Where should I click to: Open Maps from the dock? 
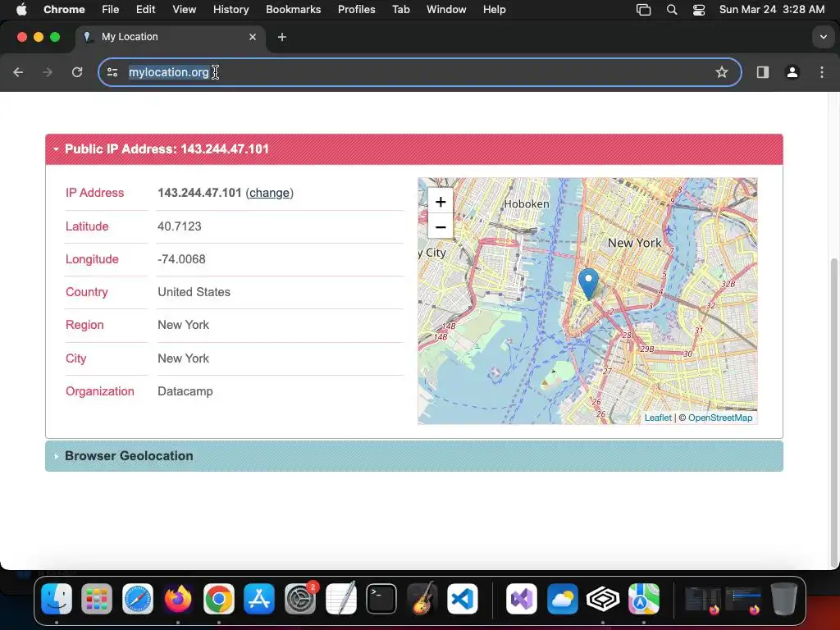point(643,599)
